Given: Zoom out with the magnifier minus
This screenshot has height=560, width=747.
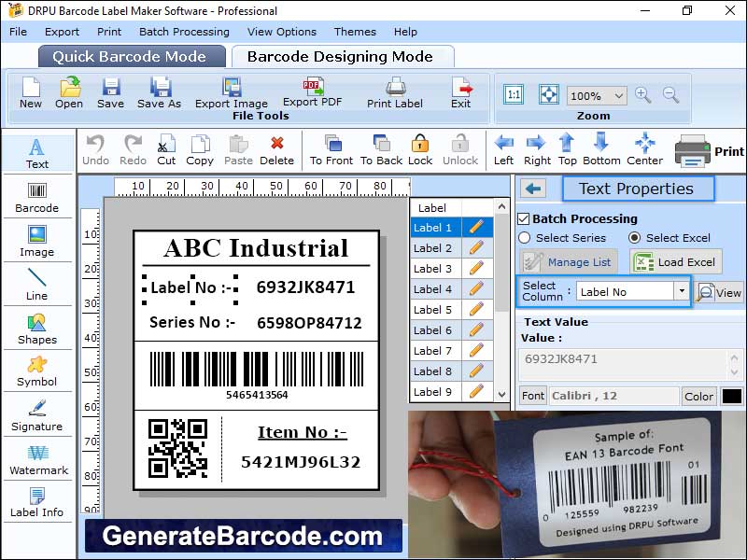Looking at the screenshot, I should coord(670,95).
